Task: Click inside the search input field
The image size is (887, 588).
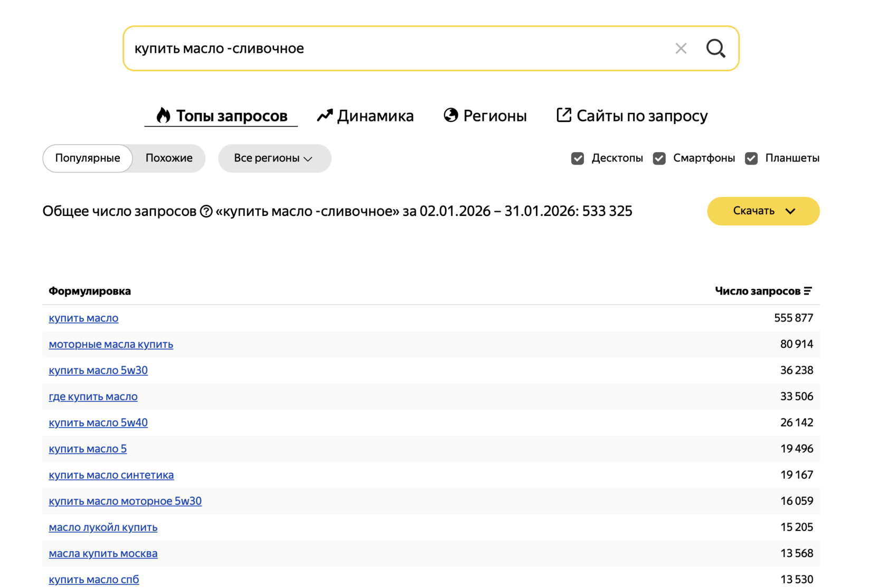Action: [370, 49]
